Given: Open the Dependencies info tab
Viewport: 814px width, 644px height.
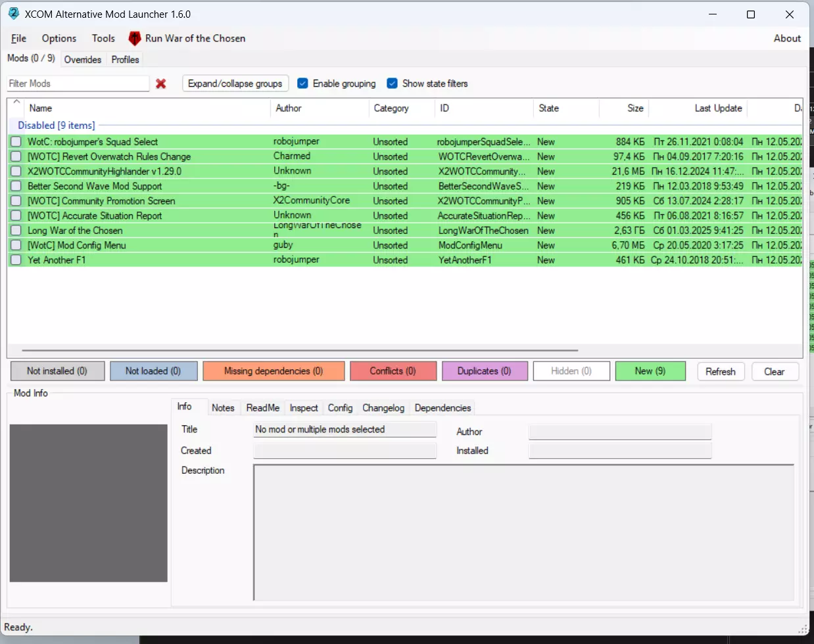Looking at the screenshot, I should (443, 408).
